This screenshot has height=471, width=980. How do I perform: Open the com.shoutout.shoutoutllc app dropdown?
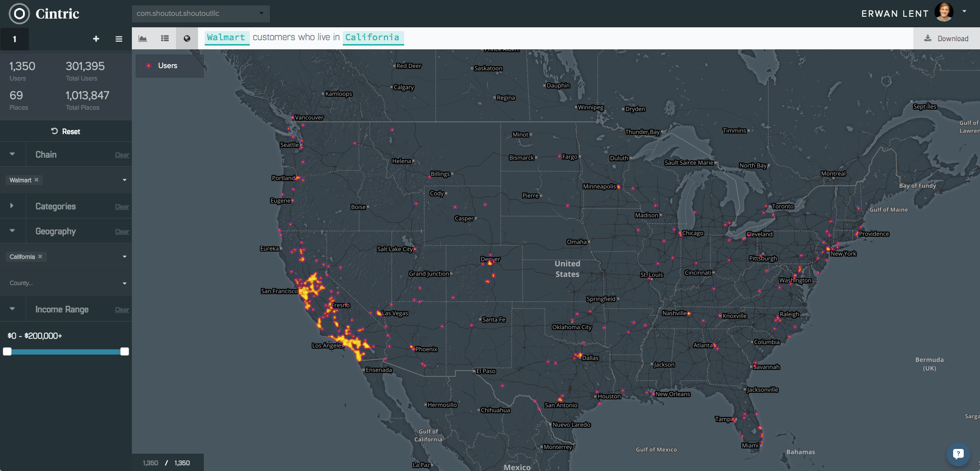point(201,13)
